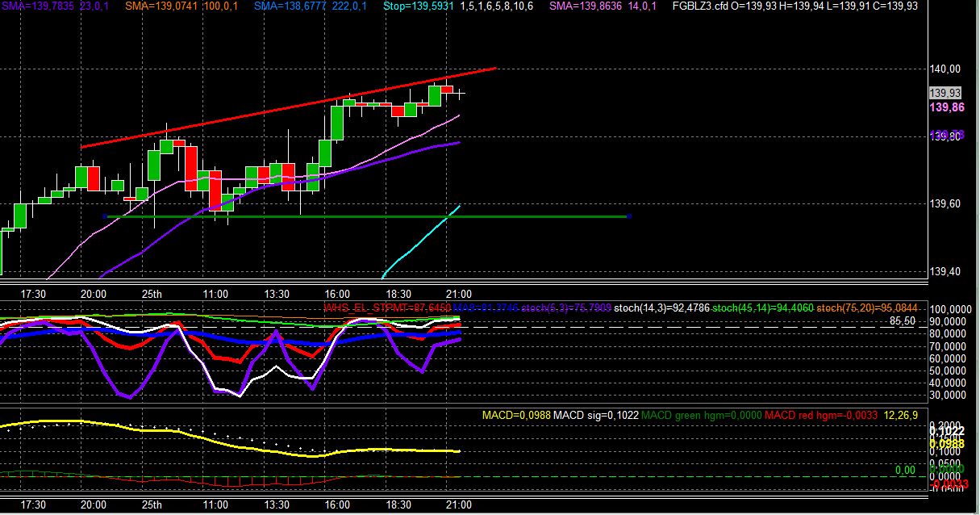Click the 30,0000 stochastic scale label
This screenshot has height=515, width=980.
pos(947,396)
